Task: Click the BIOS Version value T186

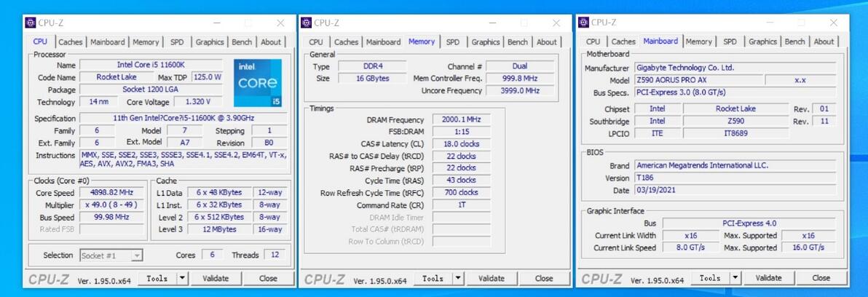Action: 735,178
